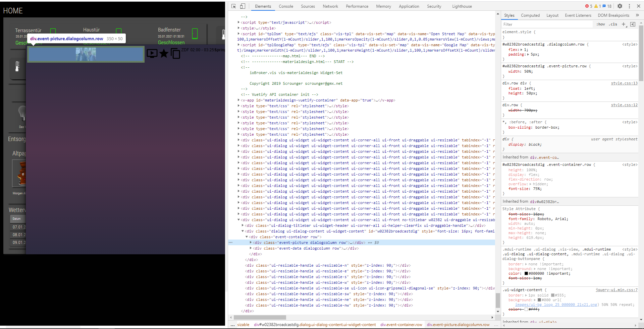Focus the Styles Filter input field
The image size is (644, 329).
click(x=547, y=24)
